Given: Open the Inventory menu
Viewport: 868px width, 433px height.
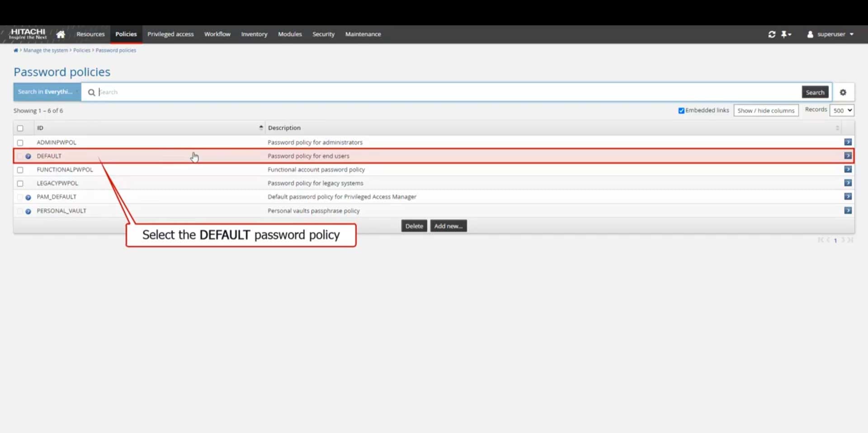Looking at the screenshot, I should [x=254, y=34].
